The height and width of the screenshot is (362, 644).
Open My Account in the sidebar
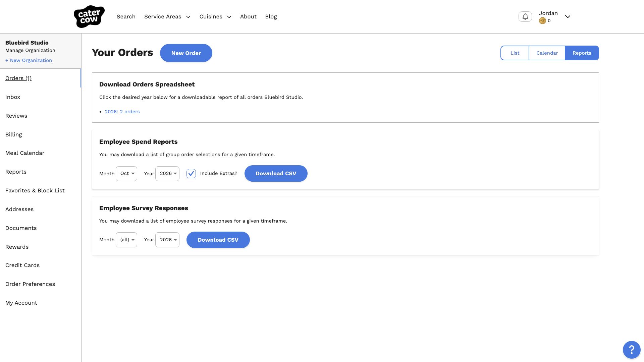tap(21, 303)
